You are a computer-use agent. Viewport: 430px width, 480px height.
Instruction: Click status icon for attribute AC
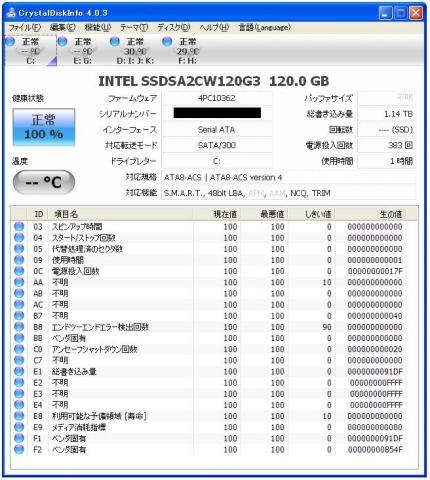(x=19, y=304)
